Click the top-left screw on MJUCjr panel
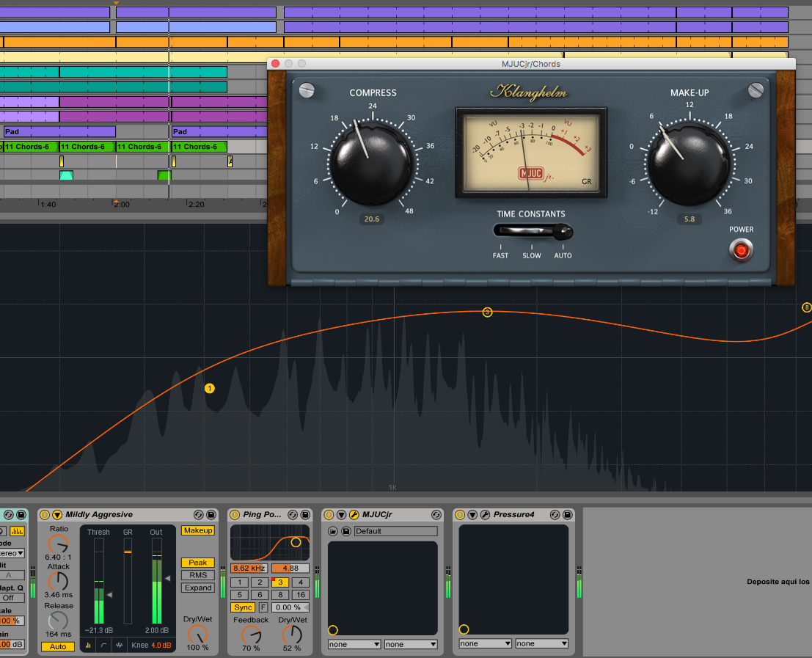The height and width of the screenshot is (658, 812). [x=307, y=91]
